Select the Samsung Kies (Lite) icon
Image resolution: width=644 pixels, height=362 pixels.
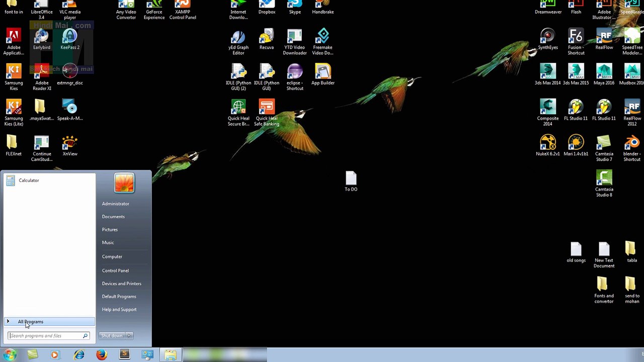14,113
